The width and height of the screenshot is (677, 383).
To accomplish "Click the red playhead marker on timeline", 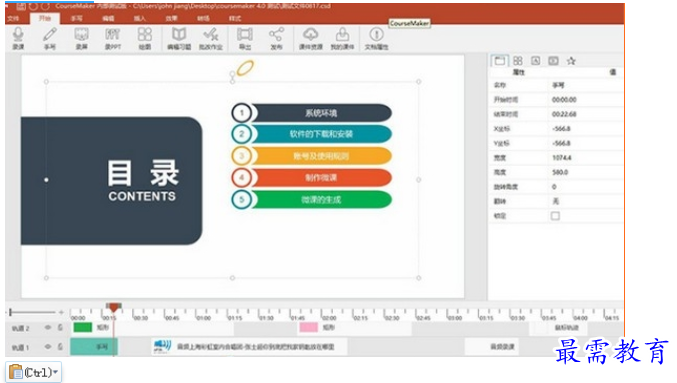I will pyautogui.click(x=114, y=307).
